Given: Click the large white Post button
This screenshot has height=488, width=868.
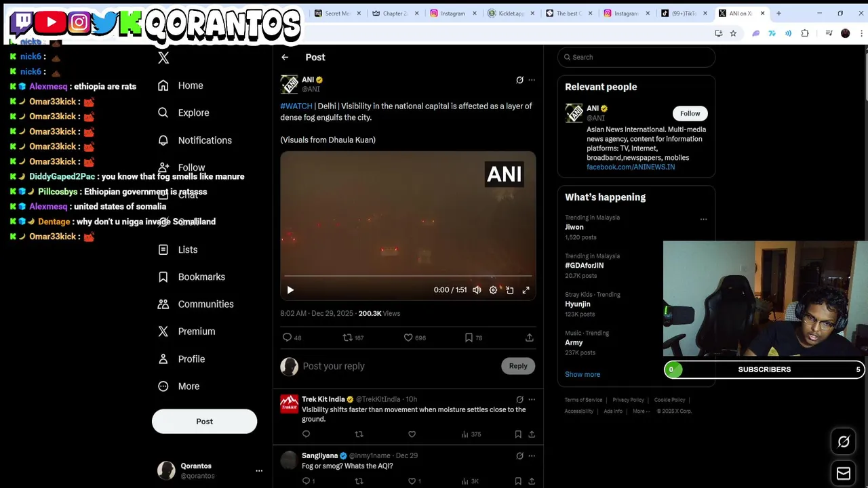Looking at the screenshot, I should [204, 422].
